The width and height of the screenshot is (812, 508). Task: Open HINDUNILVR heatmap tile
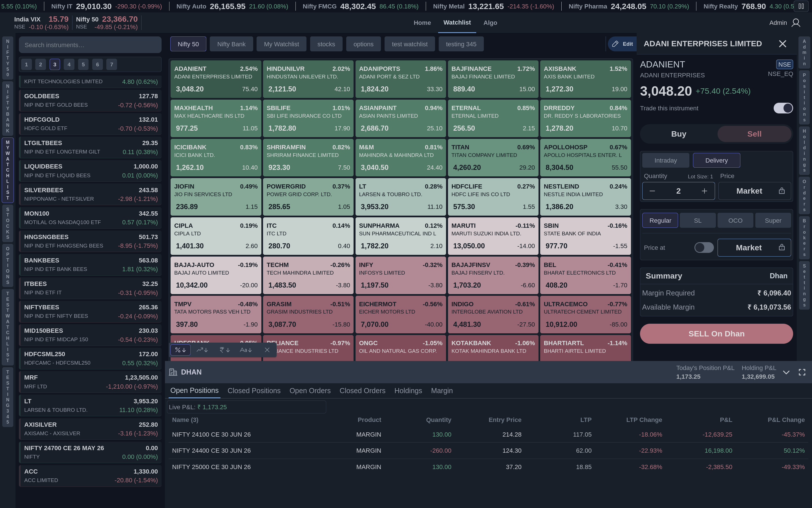click(308, 79)
